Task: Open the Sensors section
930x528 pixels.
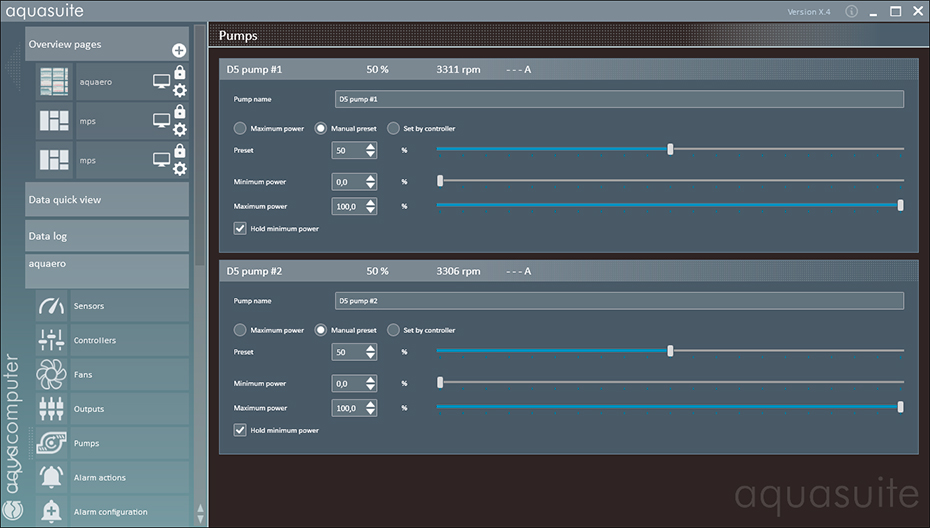Action: [129, 306]
